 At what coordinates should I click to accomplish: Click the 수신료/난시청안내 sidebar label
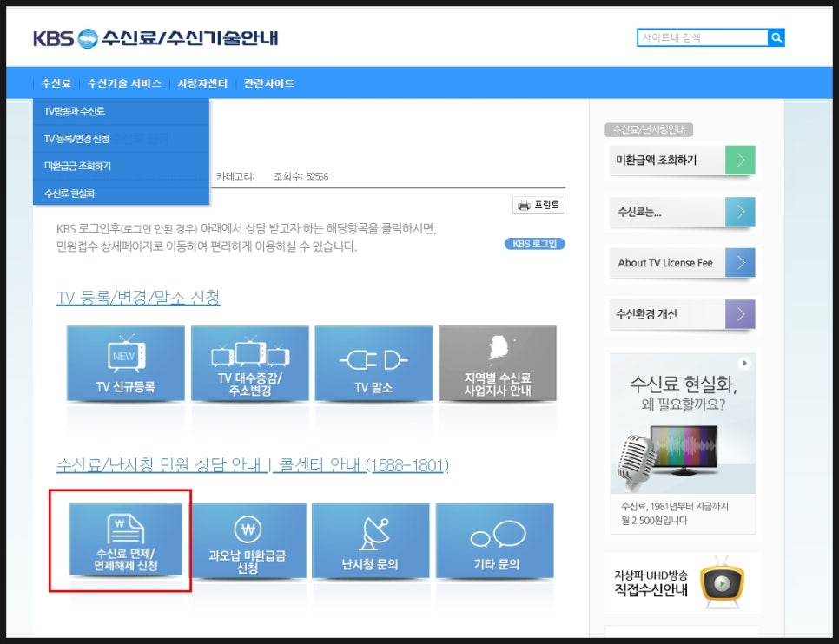pyautogui.click(x=649, y=129)
